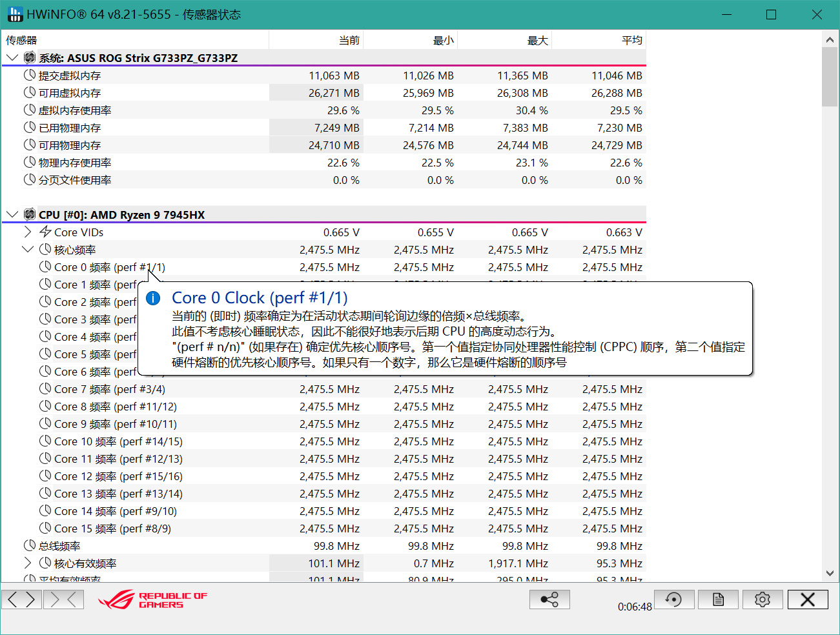Select the Core 11 频率 sensor icon
This screenshot has height=635, width=840.
45,458
